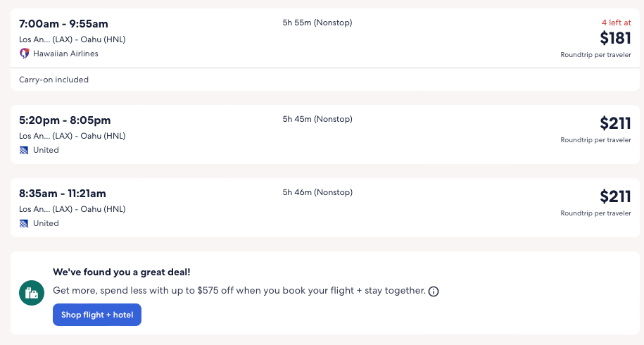Click the Carry-on included label
This screenshot has width=644, height=345.
click(x=53, y=80)
